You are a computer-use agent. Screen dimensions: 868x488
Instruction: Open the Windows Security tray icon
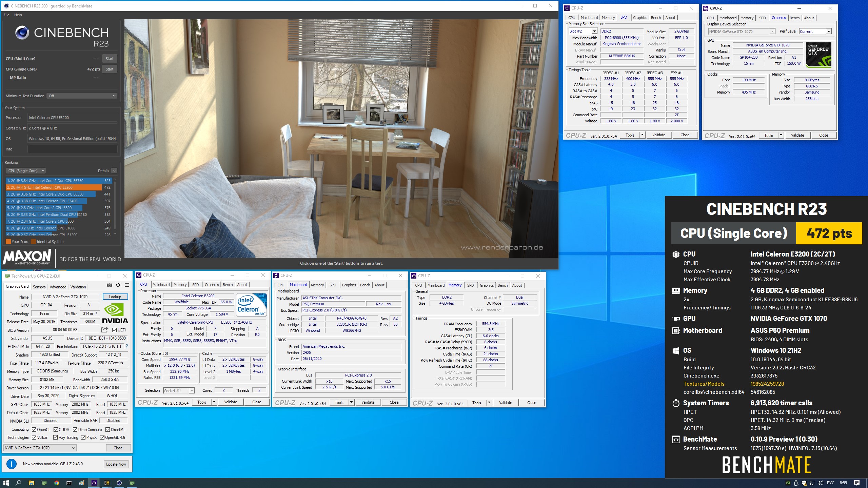pyautogui.click(x=804, y=483)
